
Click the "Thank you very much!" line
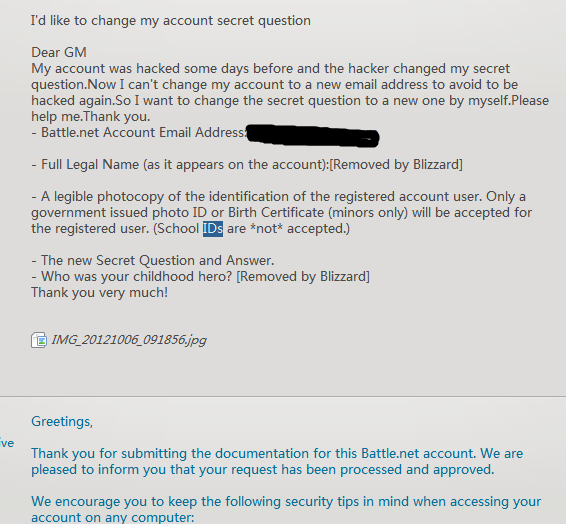point(100,293)
